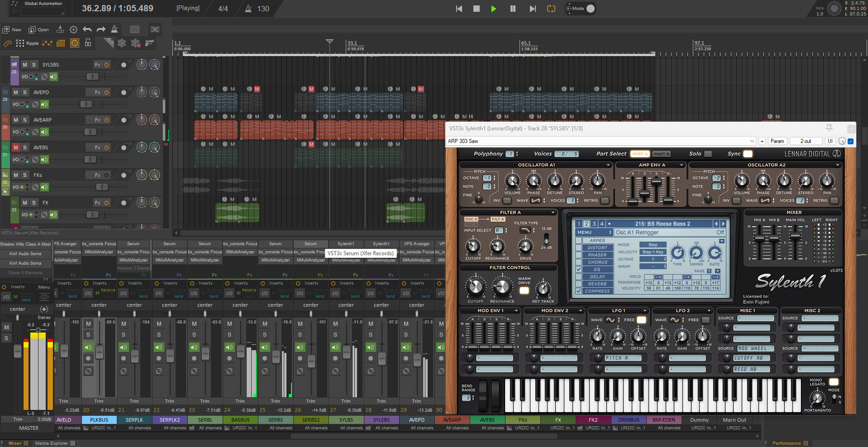This screenshot has width=868, height=447.
Task: Go to project start transport button
Action: tap(459, 9)
